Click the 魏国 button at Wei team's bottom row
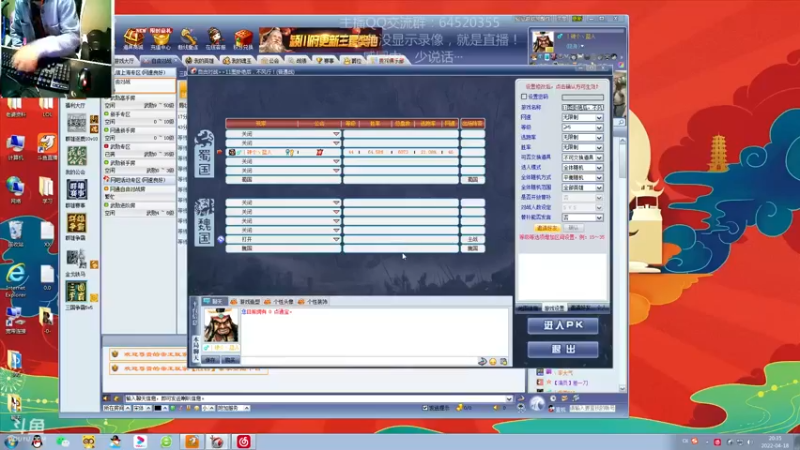Viewport: 800px width, 450px height. tap(473, 248)
